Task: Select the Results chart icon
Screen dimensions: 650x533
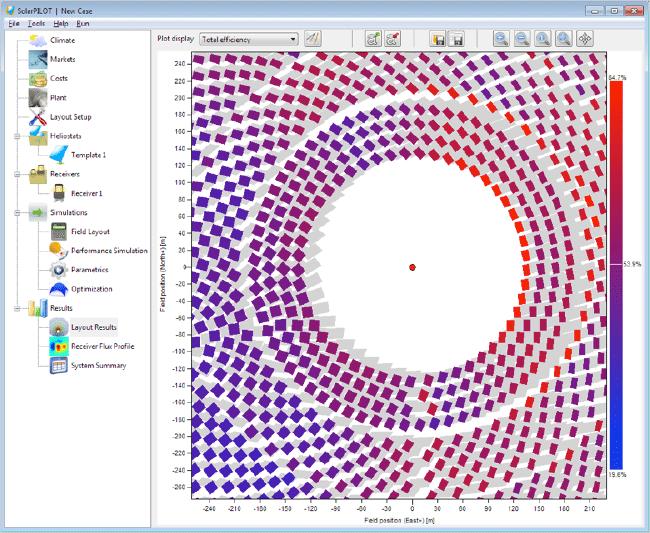Action: pyautogui.click(x=38, y=308)
